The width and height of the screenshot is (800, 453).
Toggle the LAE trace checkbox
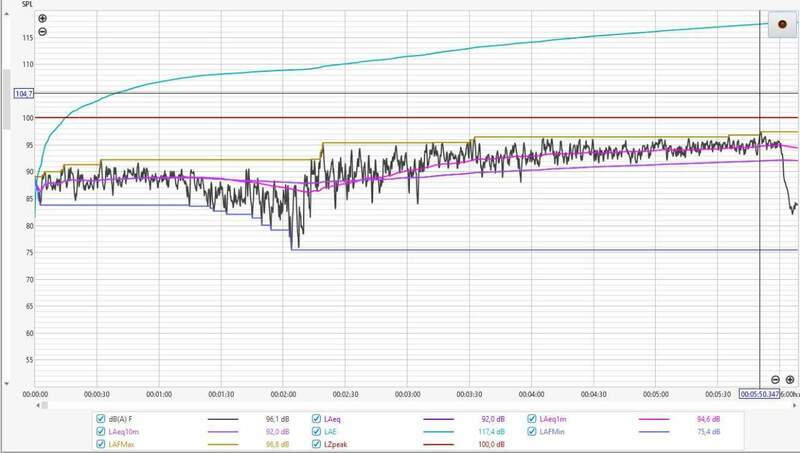coord(317,431)
